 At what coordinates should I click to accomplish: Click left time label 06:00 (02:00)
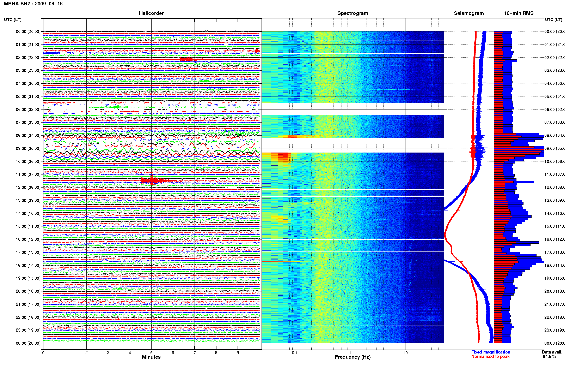tap(28, 109)
